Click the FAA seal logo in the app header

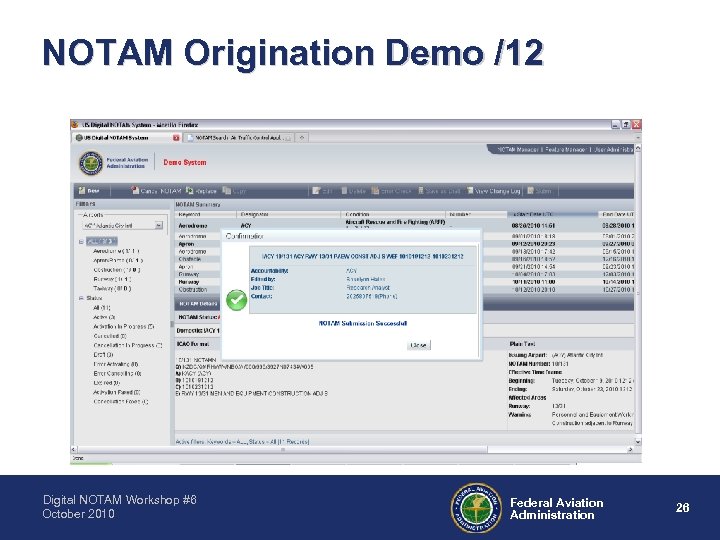tap(91, 163)
